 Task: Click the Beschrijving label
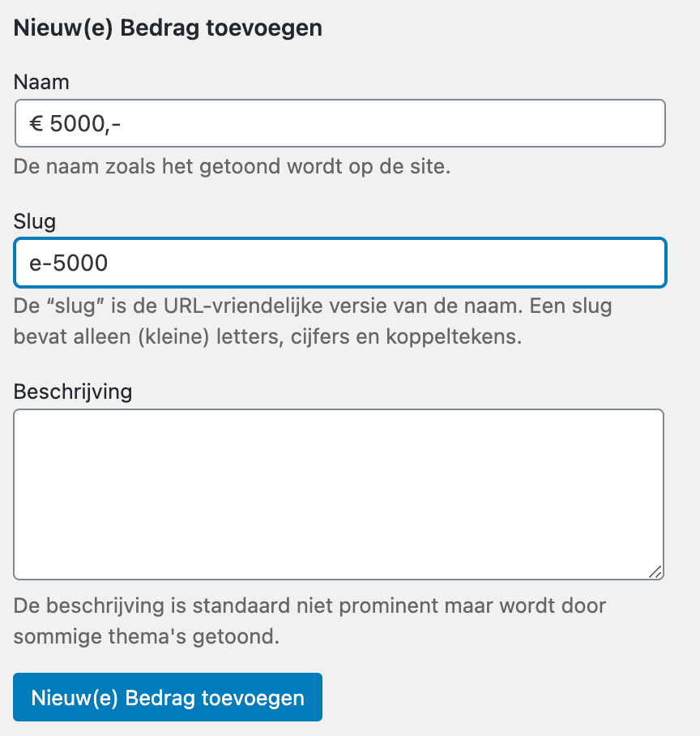click(x=72, y=392)
